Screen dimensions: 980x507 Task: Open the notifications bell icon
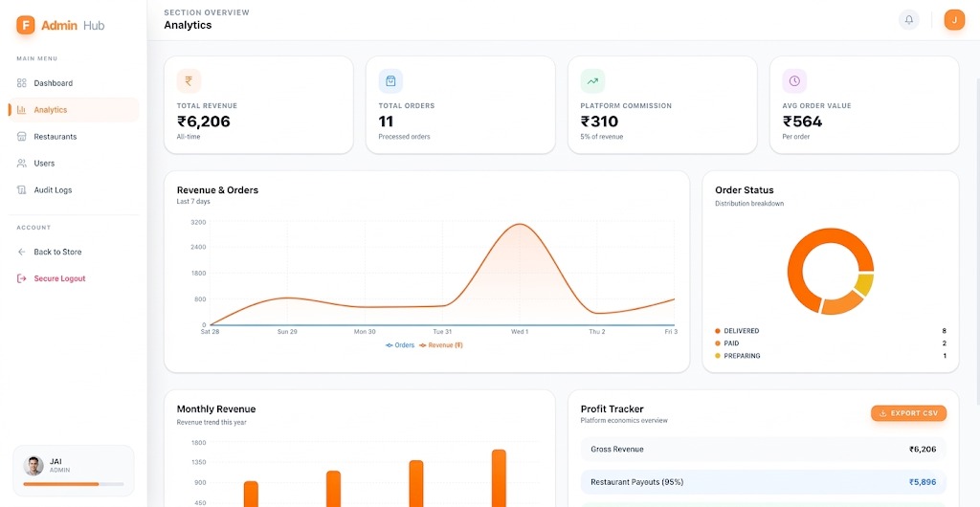pos(909,20)
